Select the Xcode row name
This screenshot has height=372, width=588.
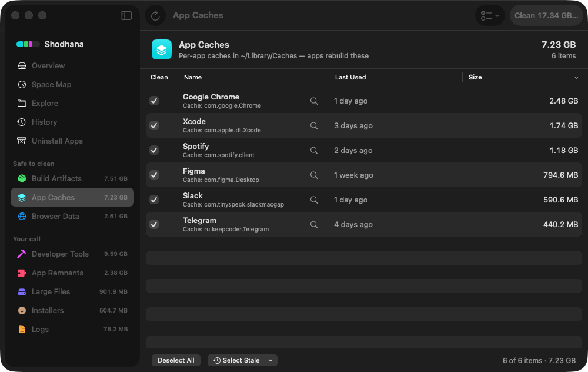coord(194,122)
